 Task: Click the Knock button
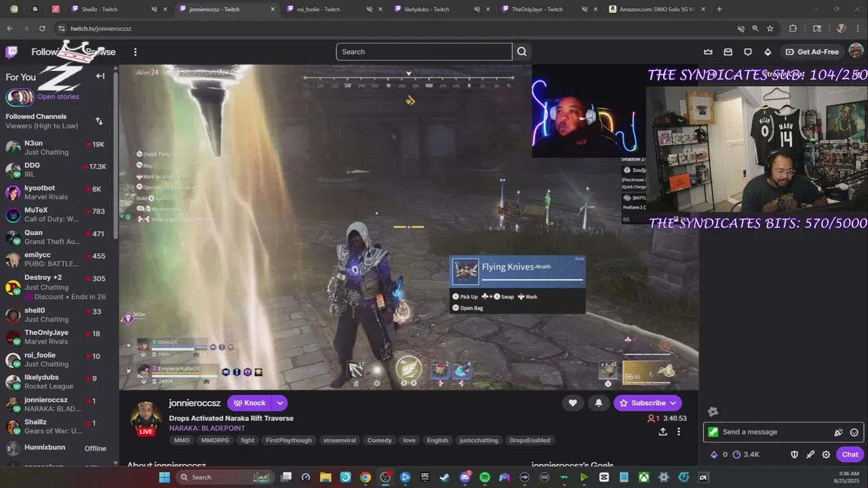(x=250, y=403)
